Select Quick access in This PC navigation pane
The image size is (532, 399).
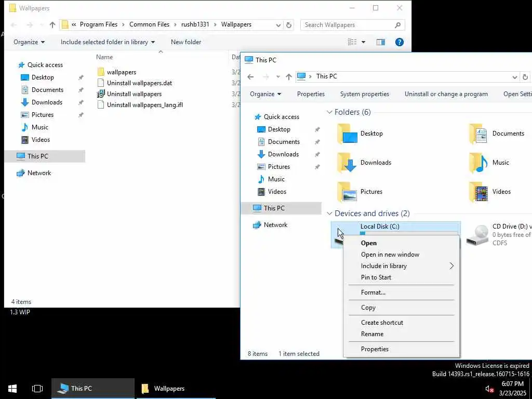282,117
